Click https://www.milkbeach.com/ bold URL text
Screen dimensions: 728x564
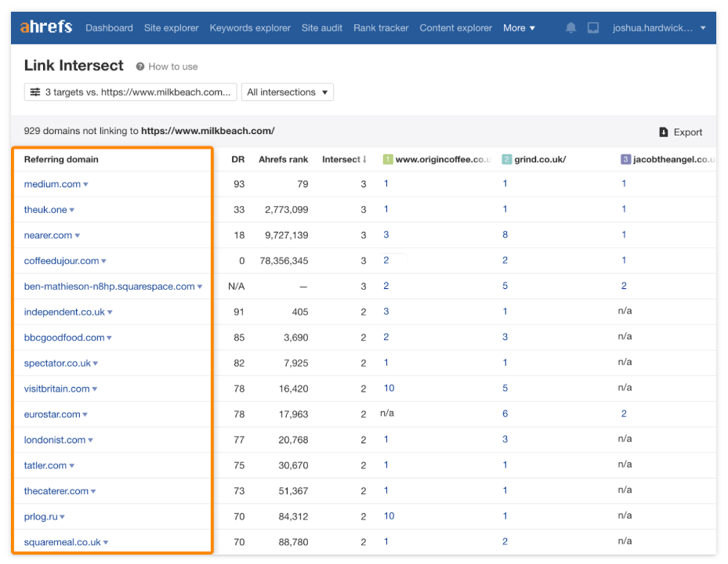click(208, 131)
